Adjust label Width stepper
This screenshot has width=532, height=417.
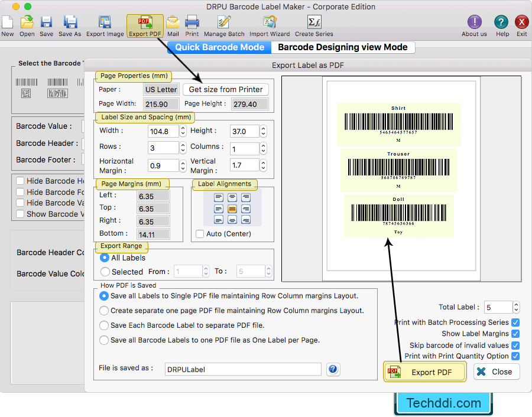coord(183,131)
